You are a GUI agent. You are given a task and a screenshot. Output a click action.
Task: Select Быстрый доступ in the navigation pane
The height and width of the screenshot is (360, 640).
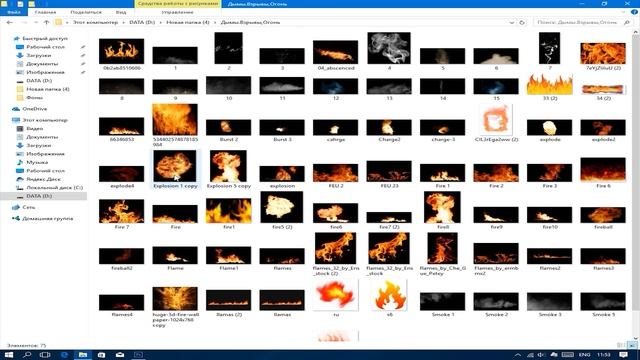pos(45,38)
